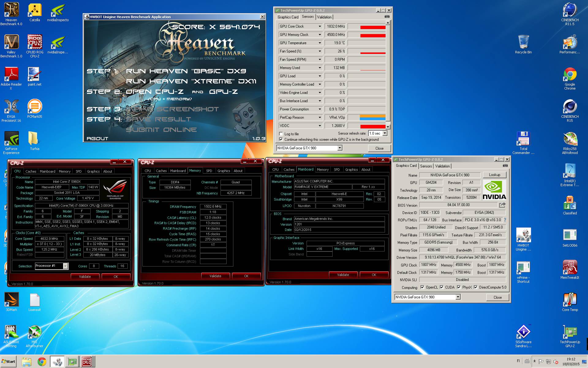Open the Catzilla desktop icon
Screen dimensions: 588x368
35,12
